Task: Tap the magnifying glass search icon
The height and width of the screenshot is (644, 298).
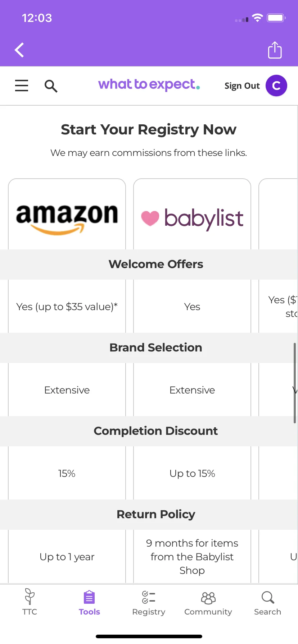Action: tap(51, 86)
